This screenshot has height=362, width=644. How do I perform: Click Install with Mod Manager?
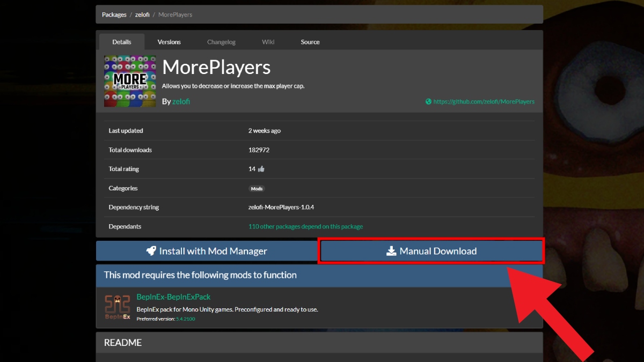[207, 250]
